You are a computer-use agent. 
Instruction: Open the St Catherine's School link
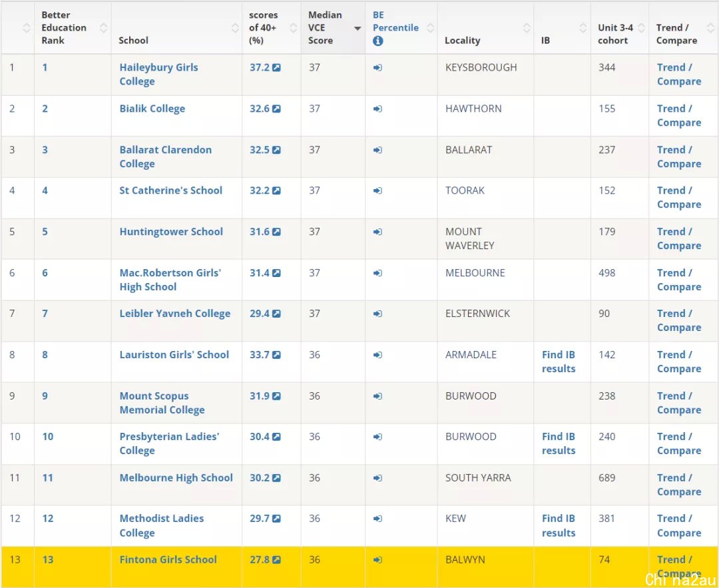(170, 190)
